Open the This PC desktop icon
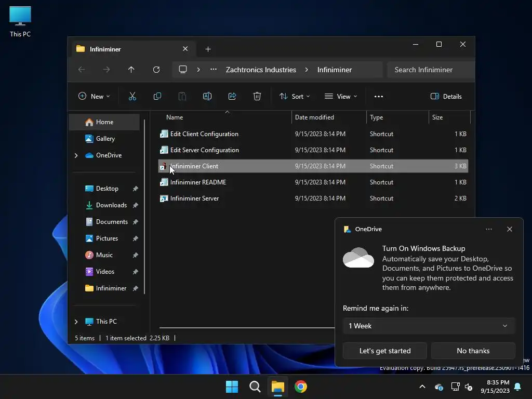Screen dimensions: 532x399 (x=20, y=21)
